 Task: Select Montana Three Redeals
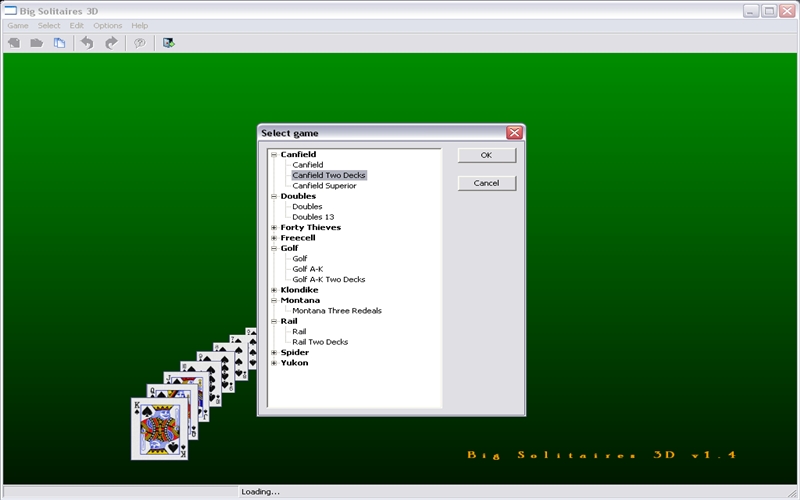[337, 311]
